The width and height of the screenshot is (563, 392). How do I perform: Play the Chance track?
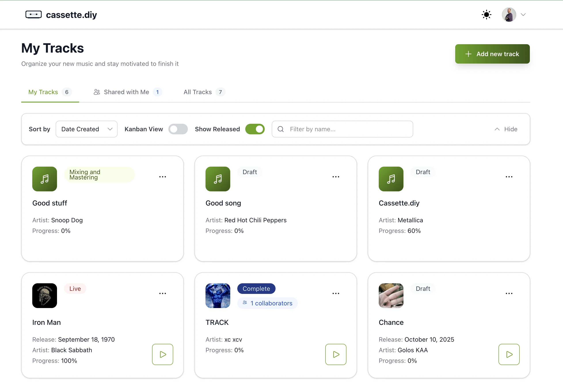click(x=509, y=354)
